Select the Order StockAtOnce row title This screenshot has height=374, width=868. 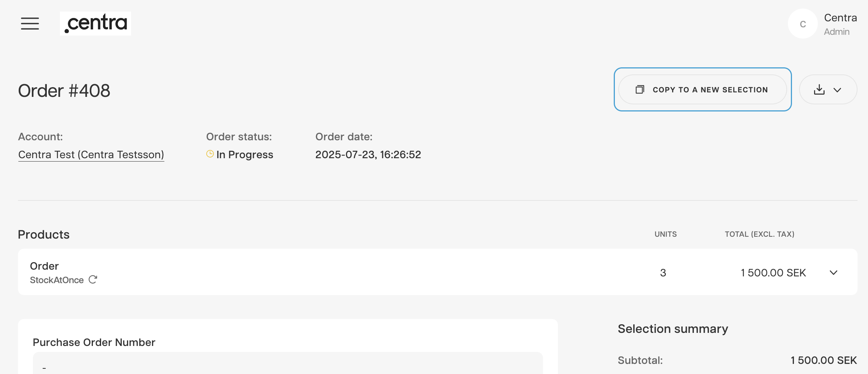(x=44, y=266)
